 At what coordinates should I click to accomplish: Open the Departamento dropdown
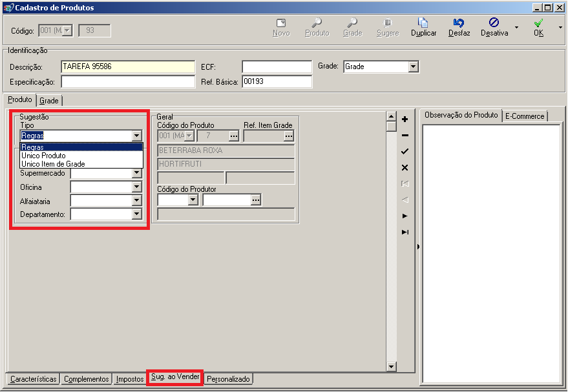click(x=136, y=214)
